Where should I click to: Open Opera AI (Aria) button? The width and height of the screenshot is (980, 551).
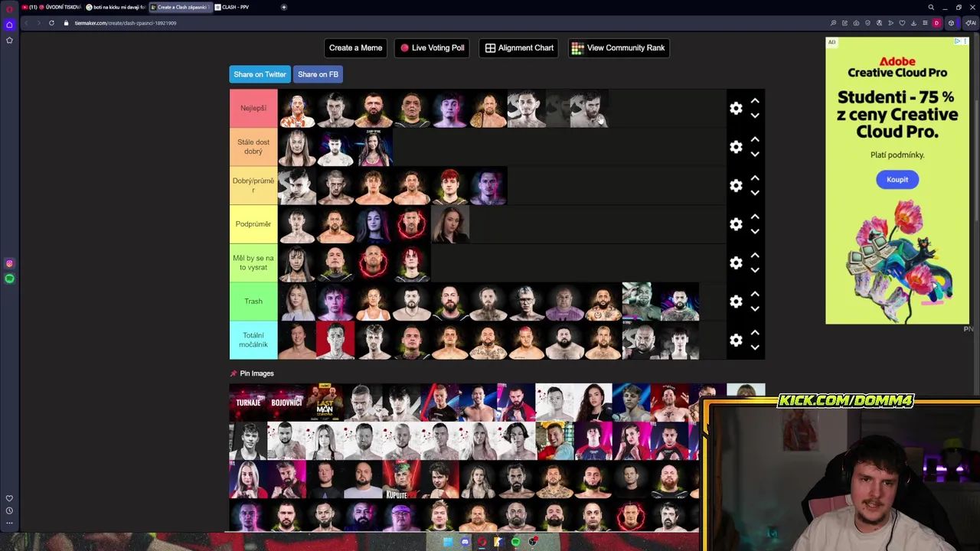point(971,23)
